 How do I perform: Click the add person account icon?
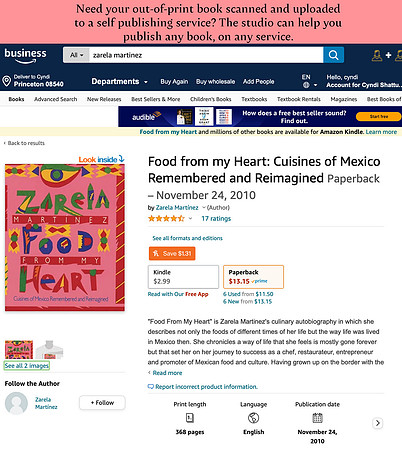click(381, 55)
